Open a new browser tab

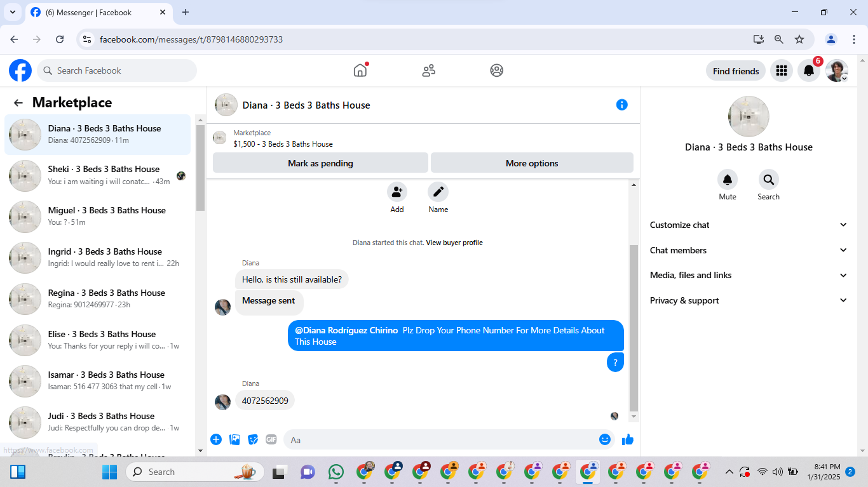[x=186, y=12]
